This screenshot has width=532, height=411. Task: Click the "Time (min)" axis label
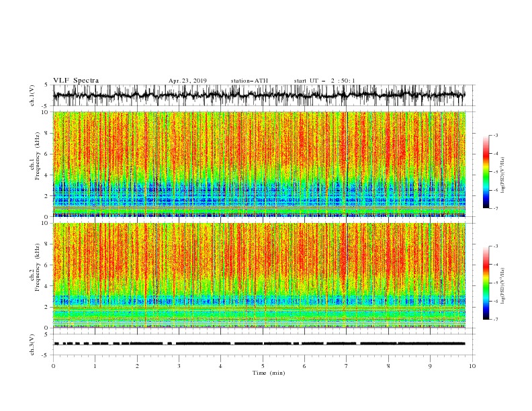269,373
